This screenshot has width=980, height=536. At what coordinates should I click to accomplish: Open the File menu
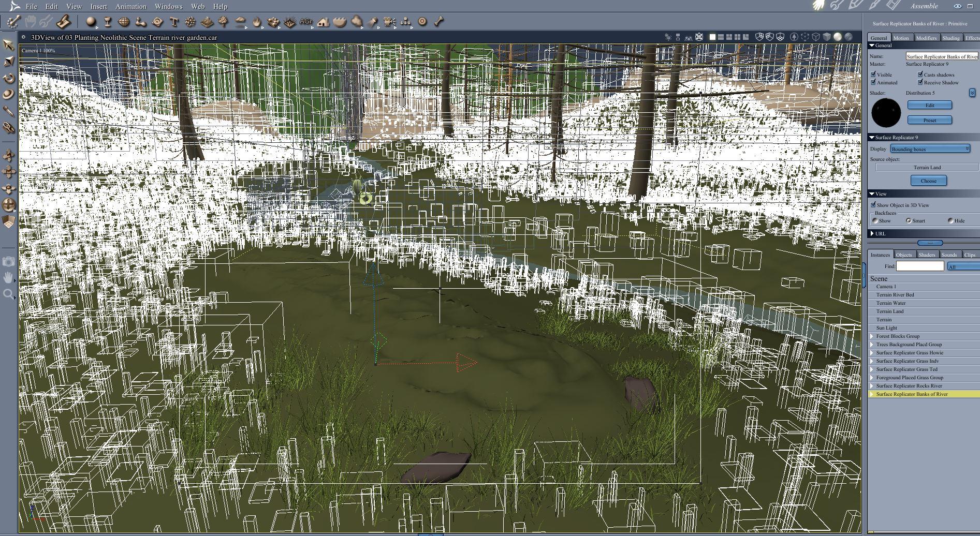click(32, 6)
